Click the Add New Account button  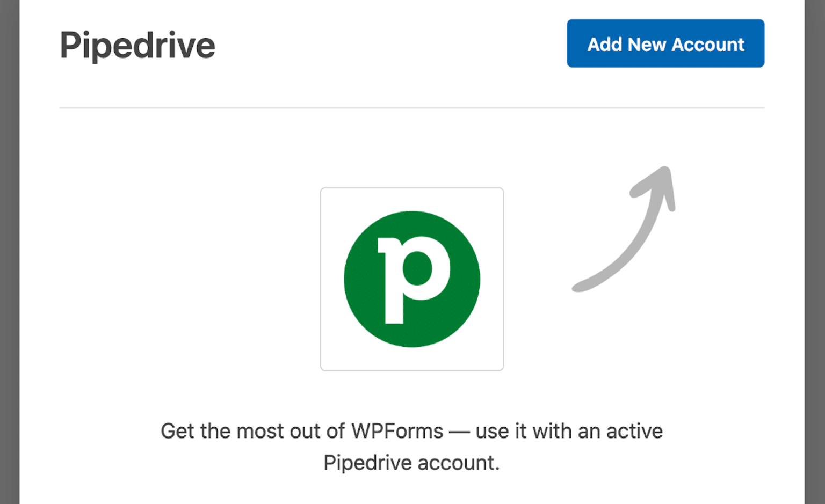[665, 43]
